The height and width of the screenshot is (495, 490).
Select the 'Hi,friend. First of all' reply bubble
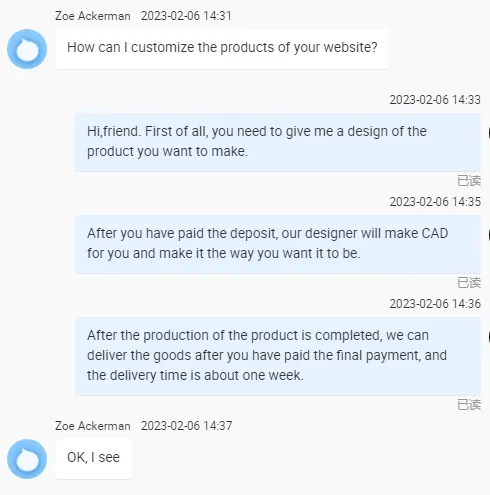click(278, 142)
